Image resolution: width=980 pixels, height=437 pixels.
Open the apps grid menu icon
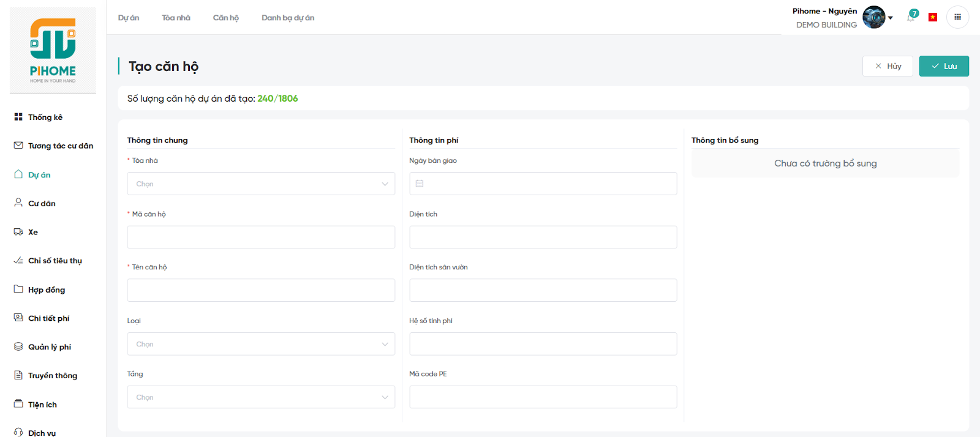[957, 17]
